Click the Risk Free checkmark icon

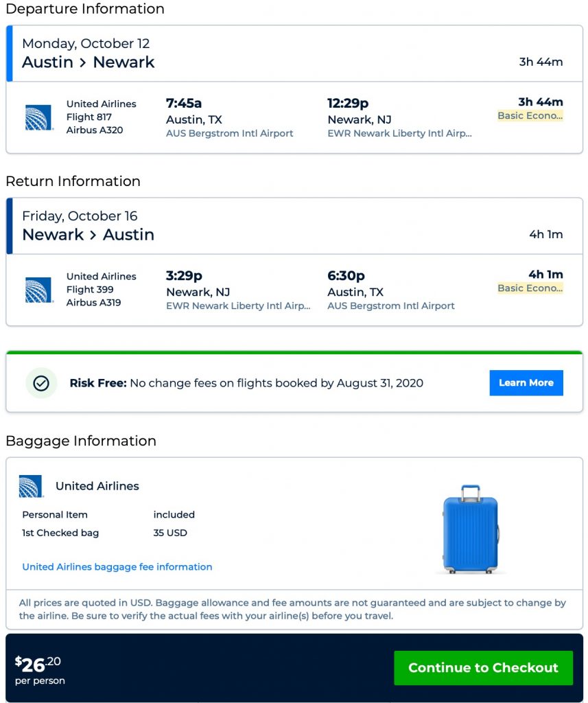(x=41, y=383)
